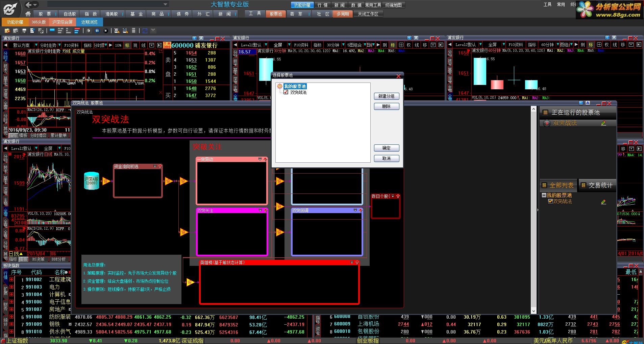Switch to the 近期浏览 tab
This screenshot has height=344, width=644.
pos(89,22)
